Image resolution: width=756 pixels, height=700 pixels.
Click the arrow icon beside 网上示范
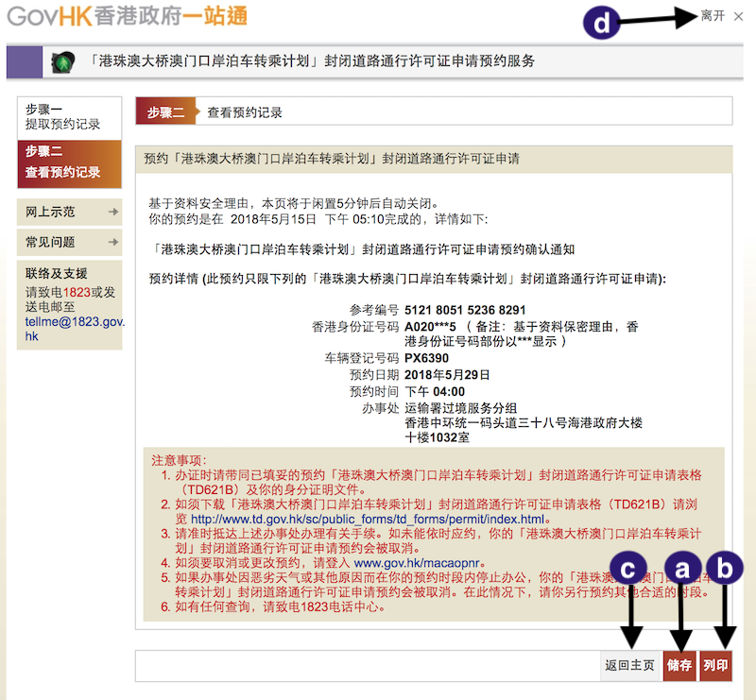113,213
